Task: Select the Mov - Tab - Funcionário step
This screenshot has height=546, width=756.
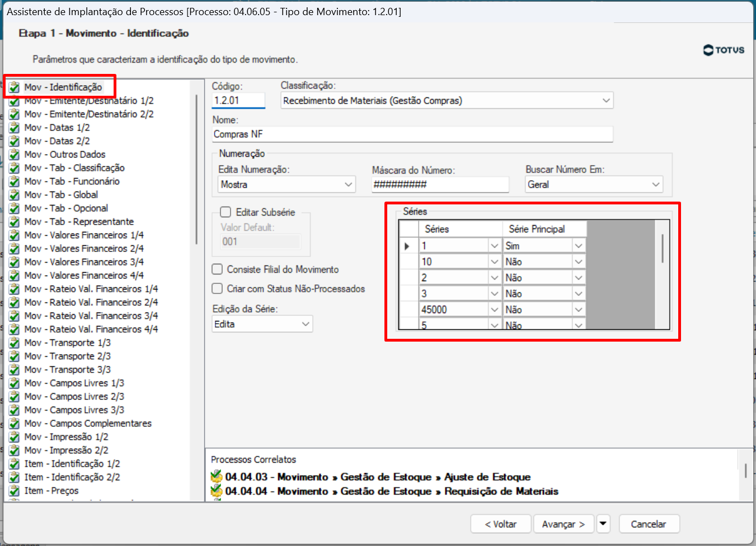Action: (x=72, y=181)
